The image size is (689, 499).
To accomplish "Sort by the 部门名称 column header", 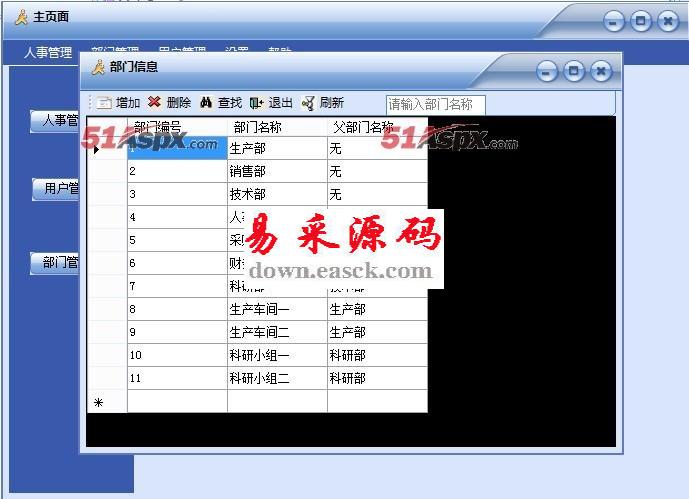I will click(257, 127).
